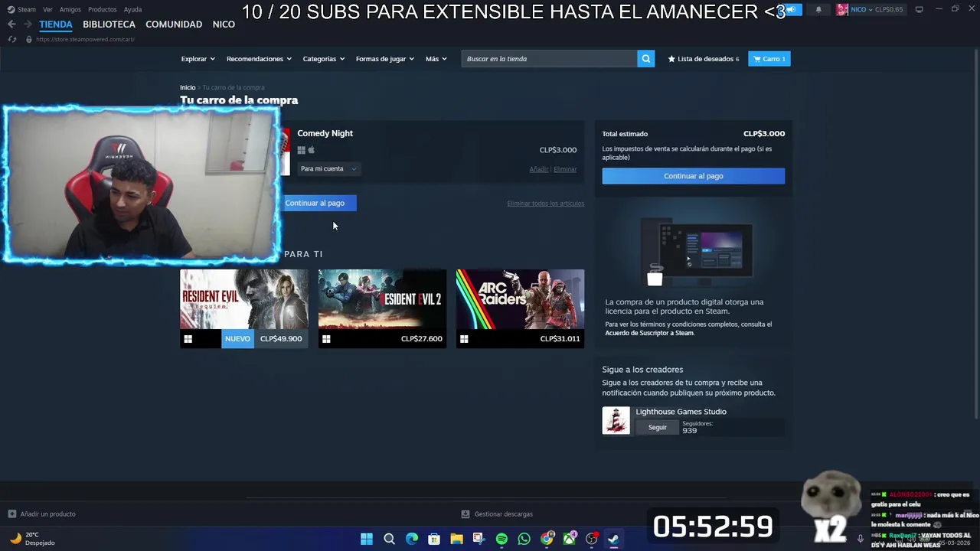The width and height of the screenshot is (980, 551).
Task: Open the ARC Raiders recommendation card
Action: pyautogui.click(x=520, y=308)
